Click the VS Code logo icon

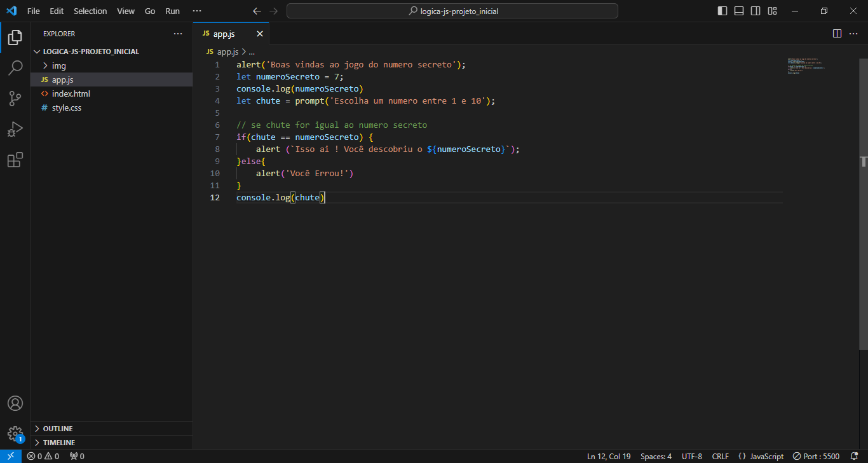pos(11,11)
